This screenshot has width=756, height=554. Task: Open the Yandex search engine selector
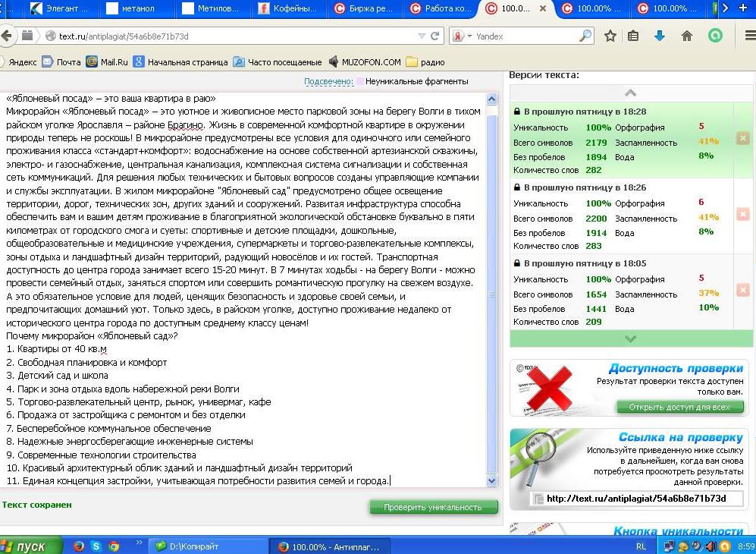click(x=462, y=36)
